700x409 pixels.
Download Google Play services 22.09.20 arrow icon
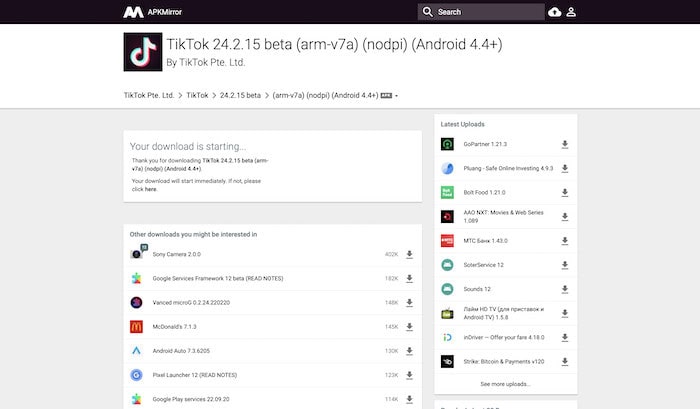pos(409,399)
